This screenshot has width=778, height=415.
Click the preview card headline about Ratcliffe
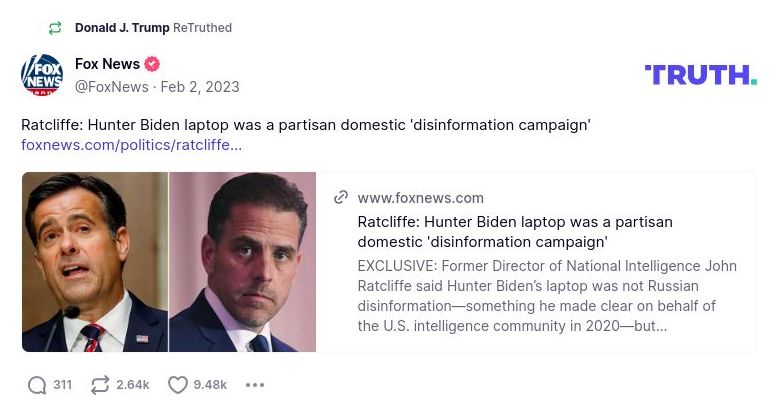click(x=515, y=231)
